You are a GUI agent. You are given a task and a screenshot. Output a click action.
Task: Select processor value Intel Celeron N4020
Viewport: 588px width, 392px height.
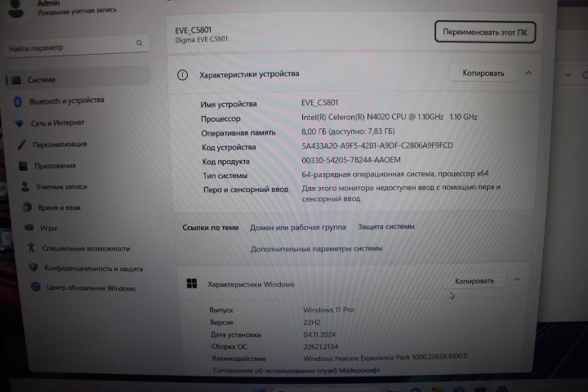(390, 117)
